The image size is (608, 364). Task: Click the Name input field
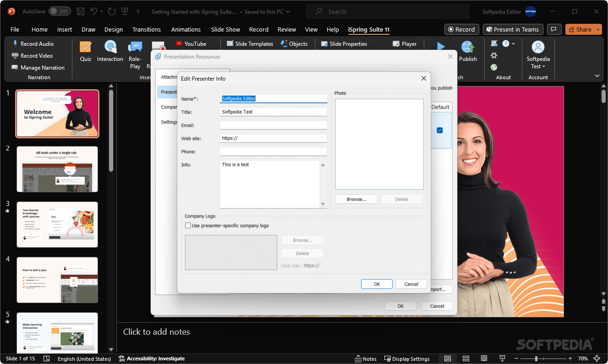[x=274, y=98]
